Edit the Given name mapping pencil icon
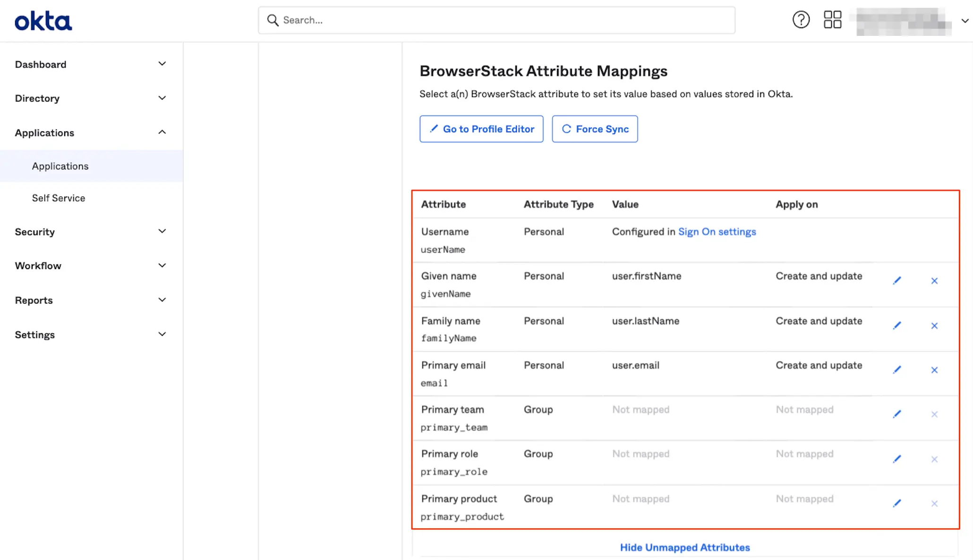 (x=897, y=281)
